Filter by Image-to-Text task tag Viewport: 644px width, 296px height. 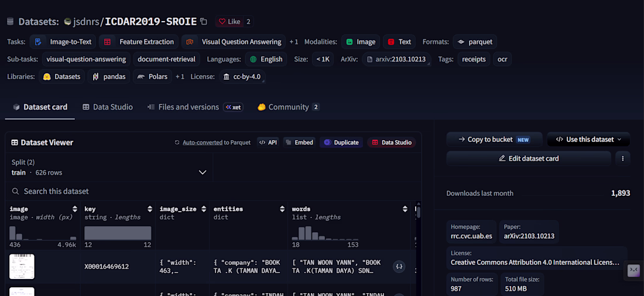point(63,42)
